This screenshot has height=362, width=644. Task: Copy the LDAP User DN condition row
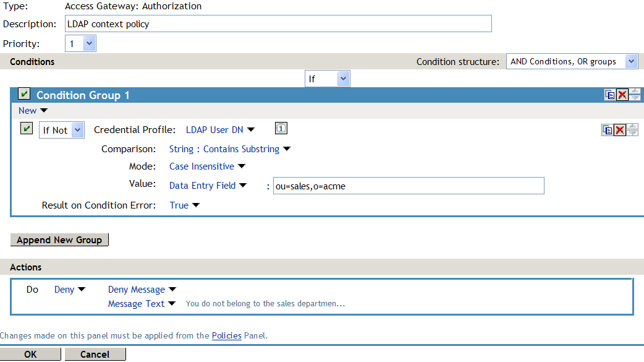(x=608, y=130)
